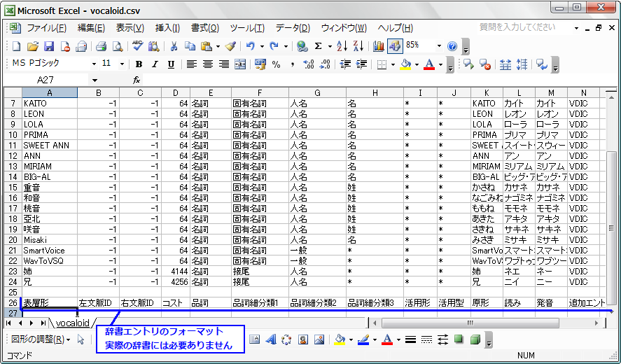Click the Increase Indent icon
The image size is (621, 364).
[361, 64]
